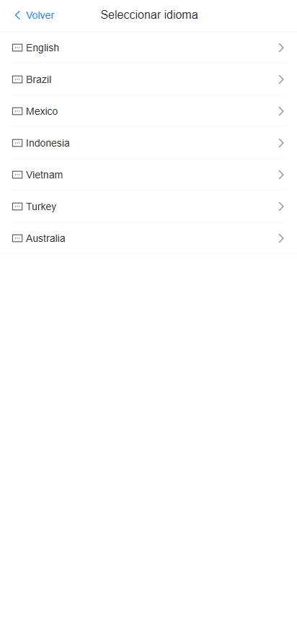This screenshot has height=644, width=297.
Task: Select the Vietnam text label
Action: click(x=44, y=175)
